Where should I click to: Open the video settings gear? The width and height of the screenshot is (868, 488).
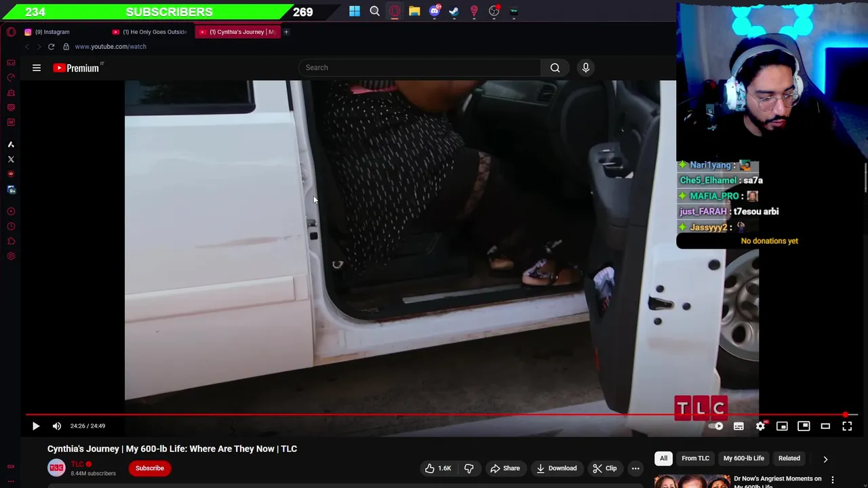pyautogui.click(x=760, y=426)
